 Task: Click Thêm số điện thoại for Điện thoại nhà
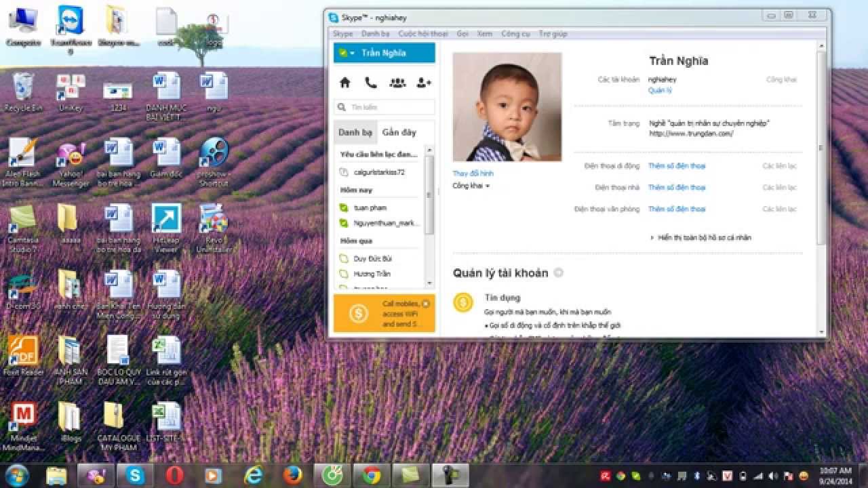pyautogui.click(x=677, y=188)
